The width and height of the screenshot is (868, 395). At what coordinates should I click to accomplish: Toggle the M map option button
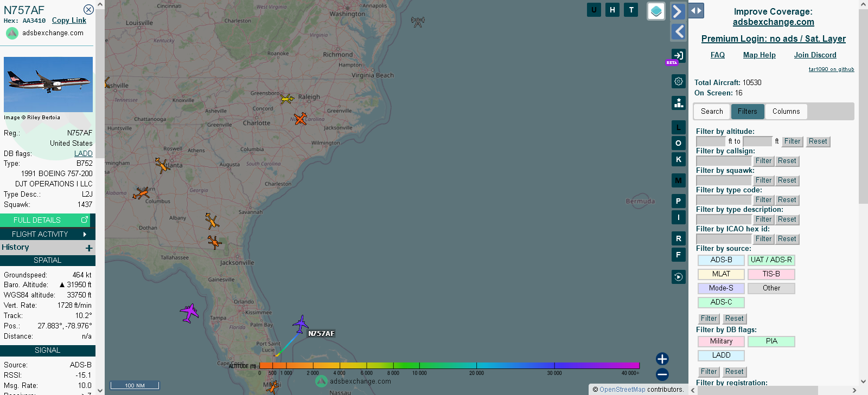(679, 180)
